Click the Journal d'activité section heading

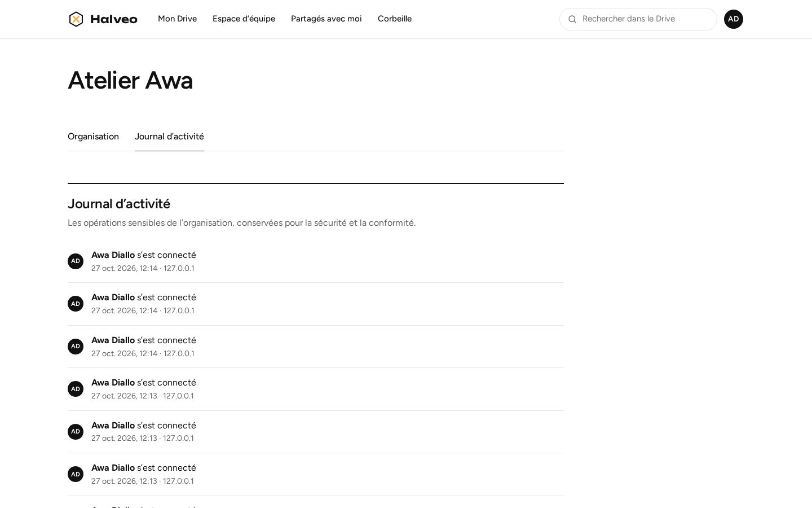pos(119,204)
